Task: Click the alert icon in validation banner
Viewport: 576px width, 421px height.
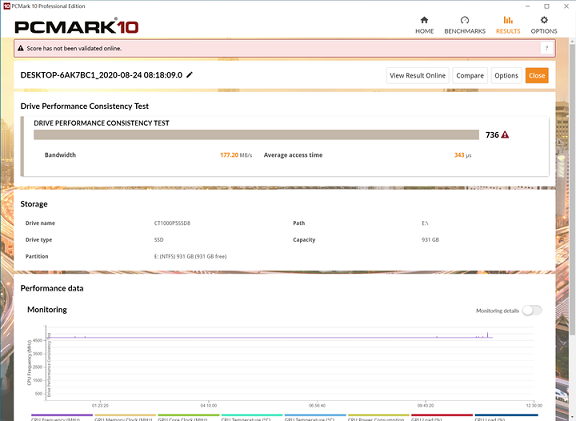Action: point(21,48)
